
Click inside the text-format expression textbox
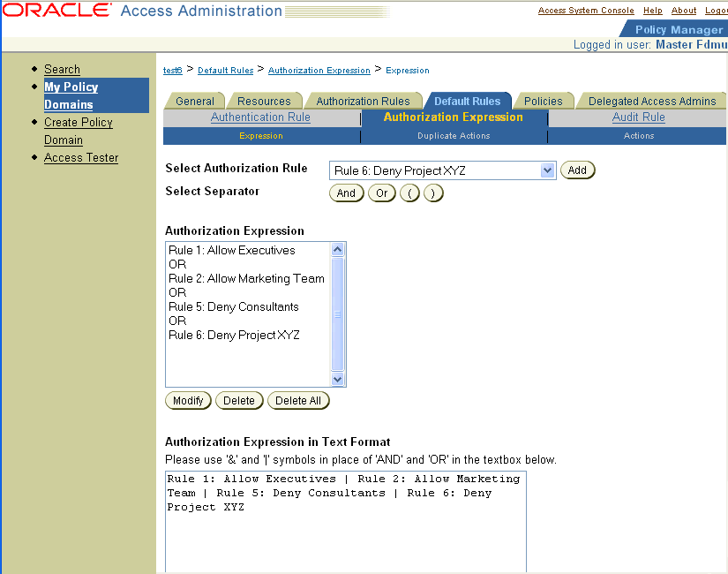346,522
